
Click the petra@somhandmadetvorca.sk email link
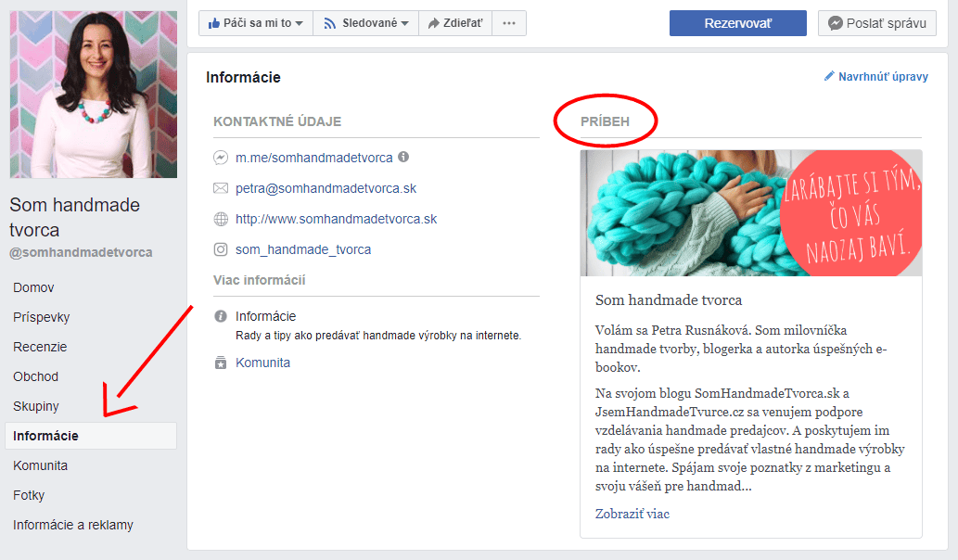[x=326, y=188]
